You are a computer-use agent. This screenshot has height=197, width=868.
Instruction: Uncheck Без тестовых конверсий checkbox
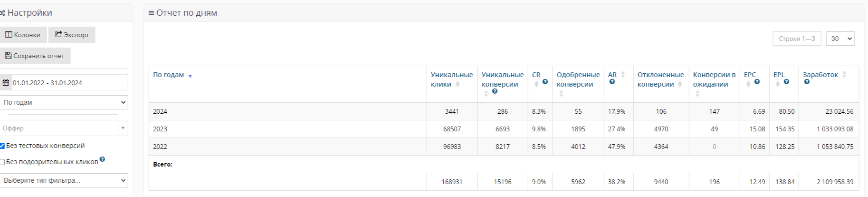[2, 146]
